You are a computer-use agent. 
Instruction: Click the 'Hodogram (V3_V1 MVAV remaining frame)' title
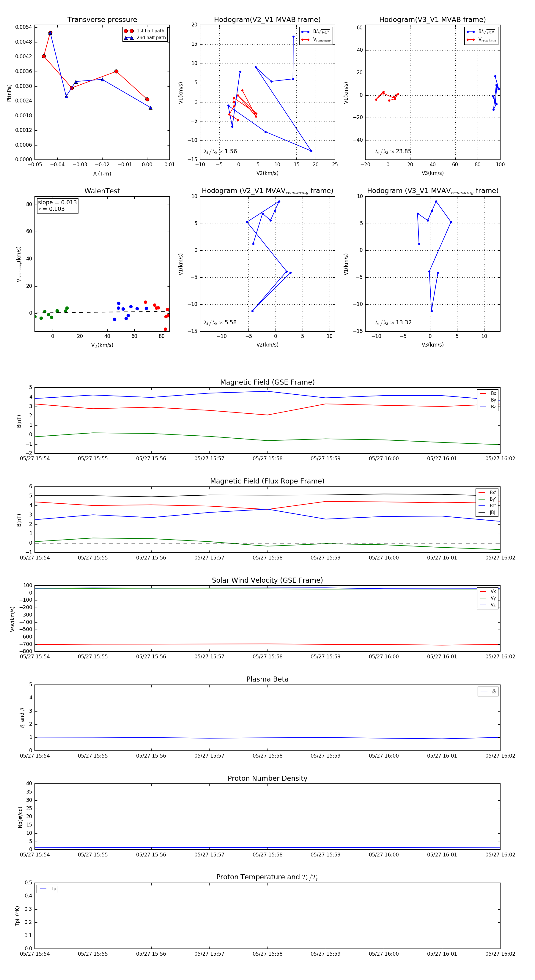tap(432, 191)
